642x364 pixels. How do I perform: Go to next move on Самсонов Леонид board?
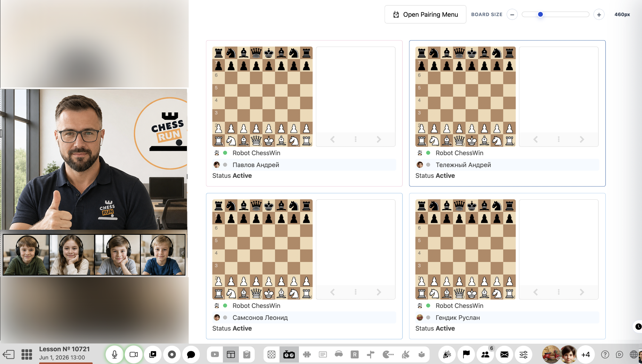click(x=379, y=292)
